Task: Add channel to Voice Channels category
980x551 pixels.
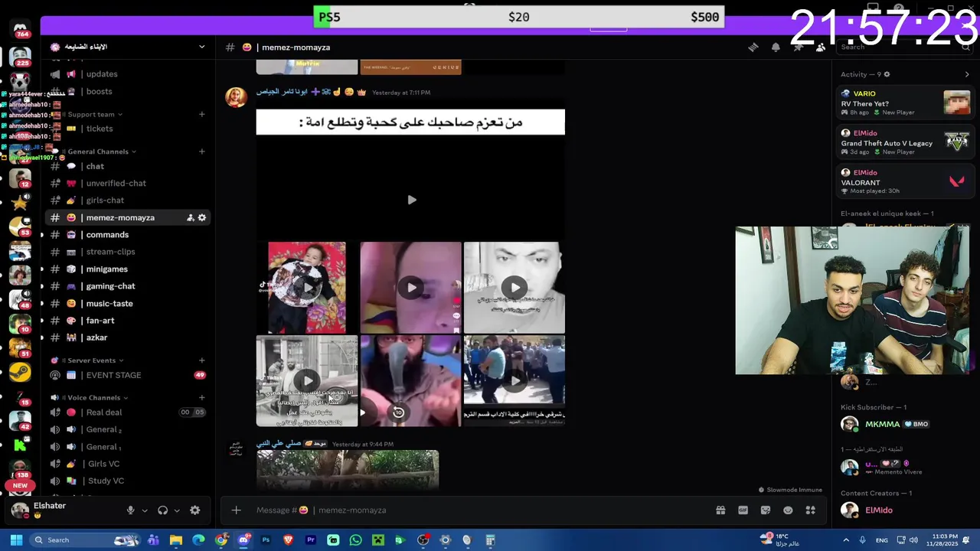Action: tap(202, 398)
